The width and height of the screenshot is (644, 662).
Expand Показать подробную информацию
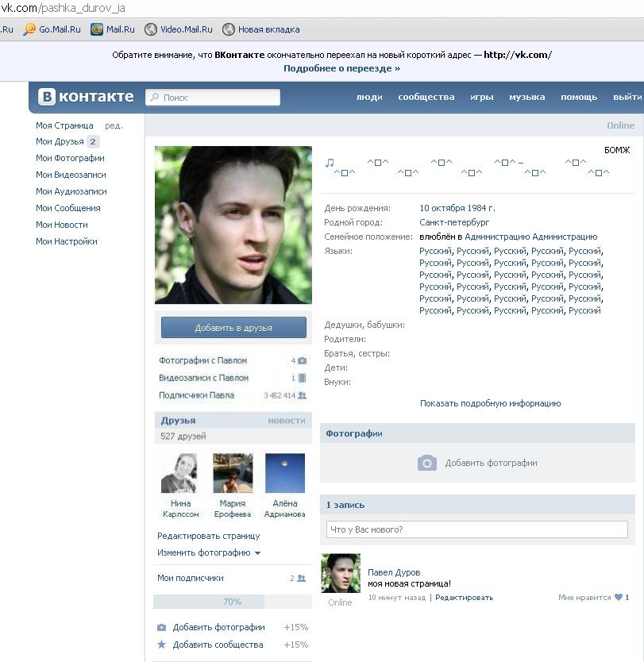[x=490, y=403]
